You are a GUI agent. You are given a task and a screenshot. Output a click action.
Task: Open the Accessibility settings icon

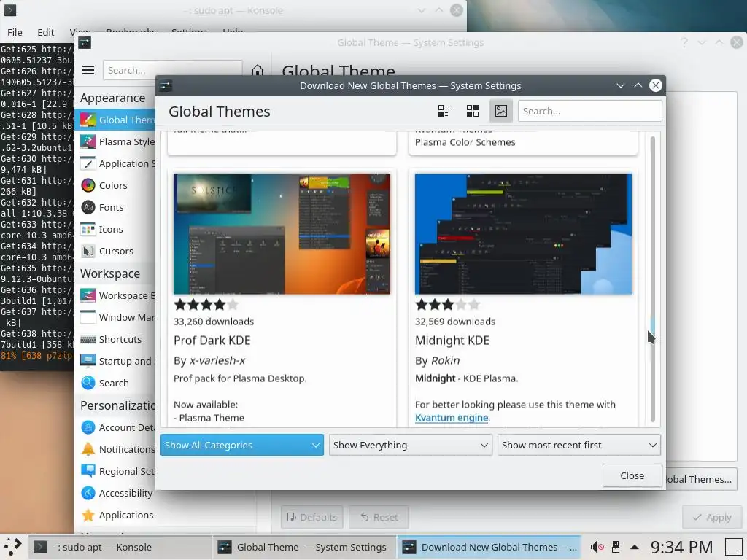[88, 493]
